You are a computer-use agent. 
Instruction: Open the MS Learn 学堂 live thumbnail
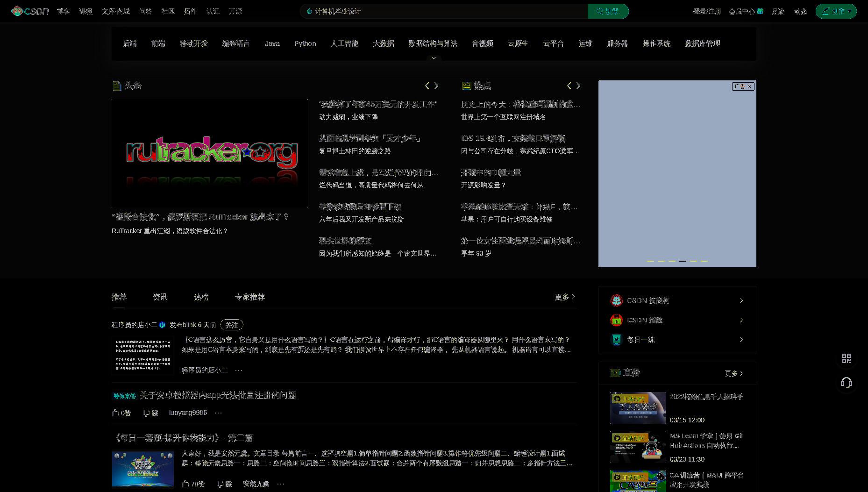tap(638, 447)
